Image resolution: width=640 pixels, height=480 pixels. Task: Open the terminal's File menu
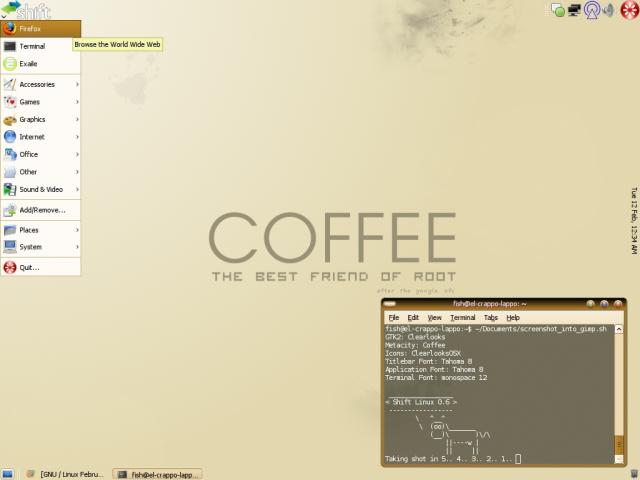pyautogui.click(x=393, y=318)
